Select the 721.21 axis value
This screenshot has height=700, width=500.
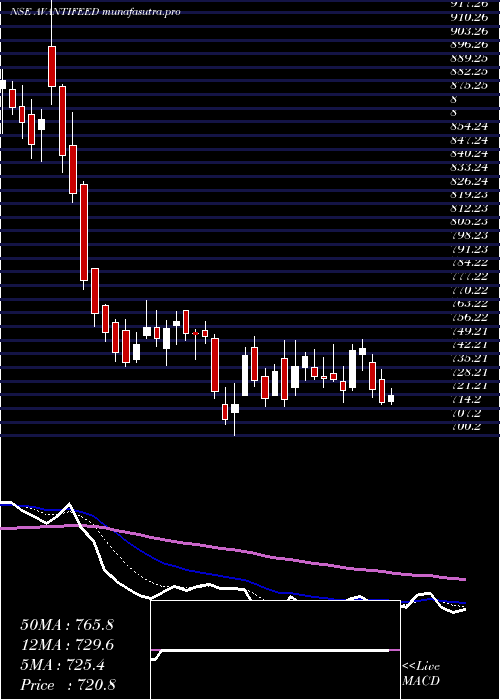pos(469,386)
